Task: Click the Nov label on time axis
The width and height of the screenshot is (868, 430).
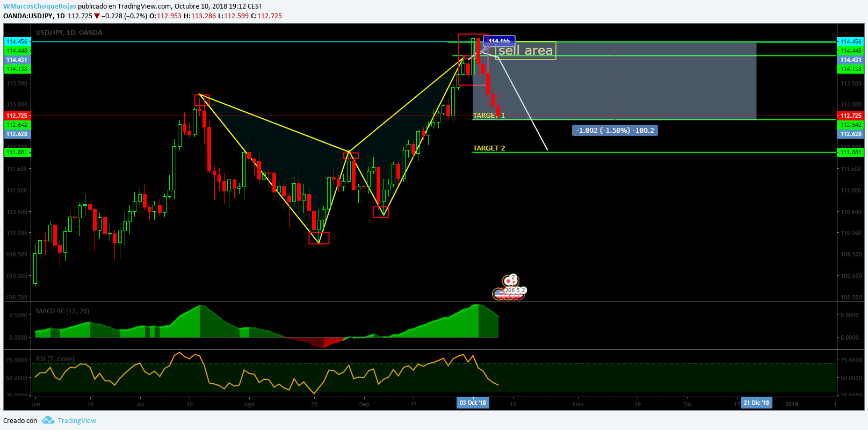Action: (578, 404)
